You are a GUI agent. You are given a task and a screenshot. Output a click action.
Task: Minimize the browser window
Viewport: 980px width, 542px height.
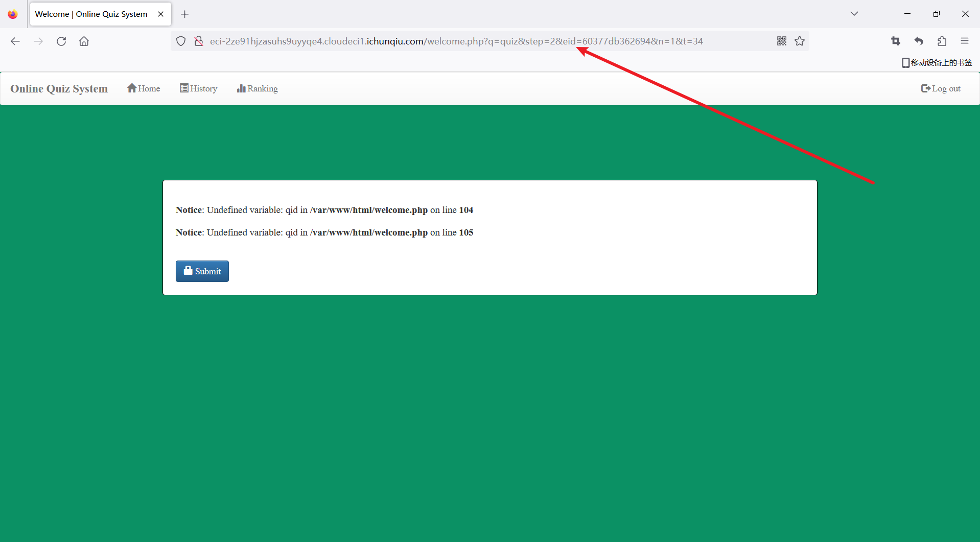pos(907,14)
